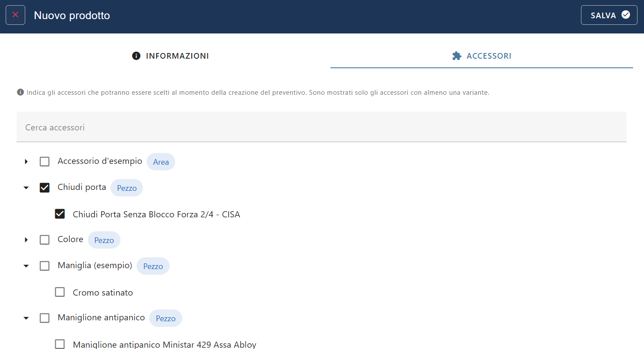644x349 pixels.
Task: Collapse the Chiudi porta tree node
Action: point(26,188)
